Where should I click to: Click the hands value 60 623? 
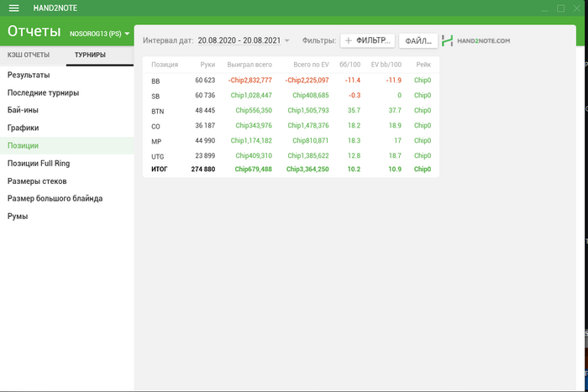205,81
